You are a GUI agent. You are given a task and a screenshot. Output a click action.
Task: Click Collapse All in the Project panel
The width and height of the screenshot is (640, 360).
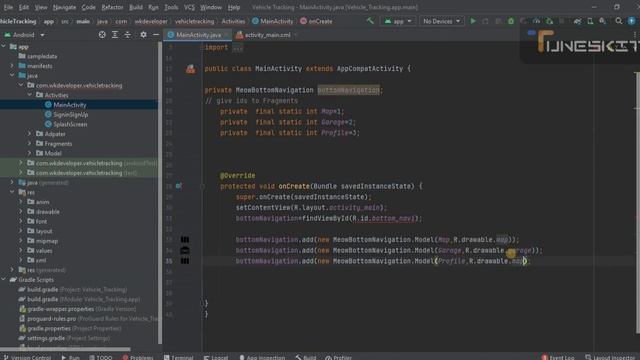(x=127, y=35)
